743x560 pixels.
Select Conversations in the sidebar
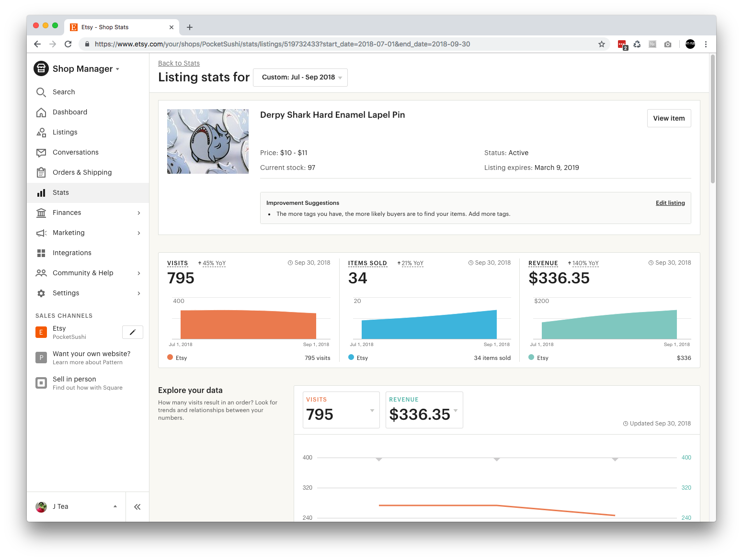(88, 152)
